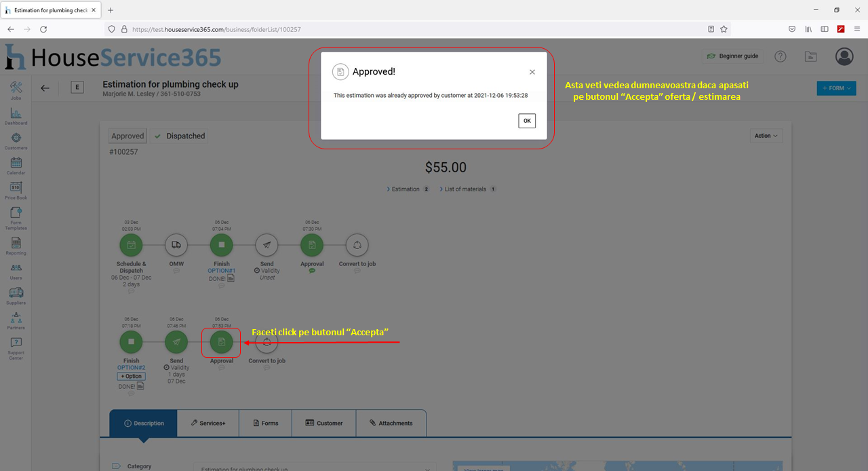Open the user profile avatar
Screen dimensions: 868x471
(844, 56)
